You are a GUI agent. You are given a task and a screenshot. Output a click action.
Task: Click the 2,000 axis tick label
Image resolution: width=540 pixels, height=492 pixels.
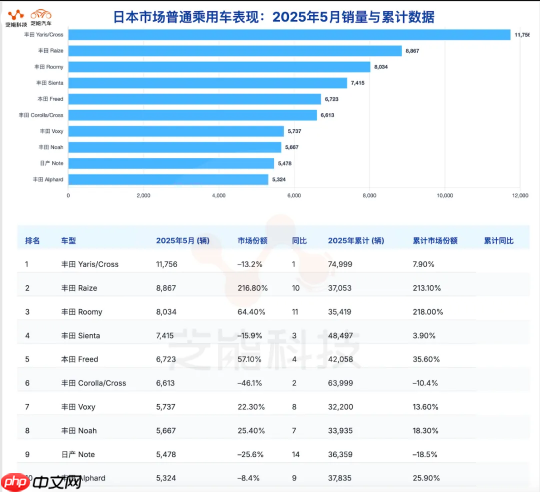pyautogui.click(x=144, y=196)
